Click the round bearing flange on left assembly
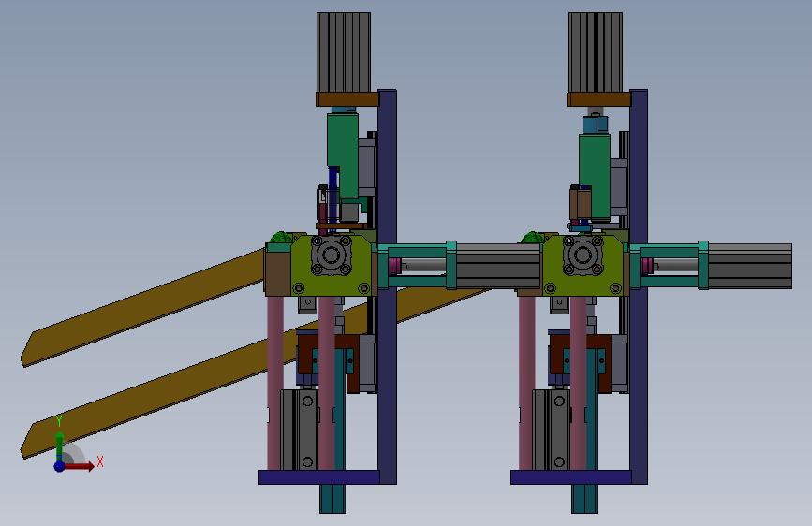Viewport: 812px width, 526px height. click(332, 256)
